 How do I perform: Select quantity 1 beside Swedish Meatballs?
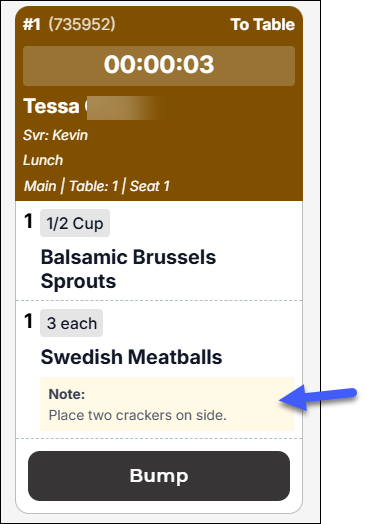[x=28, y=321]
